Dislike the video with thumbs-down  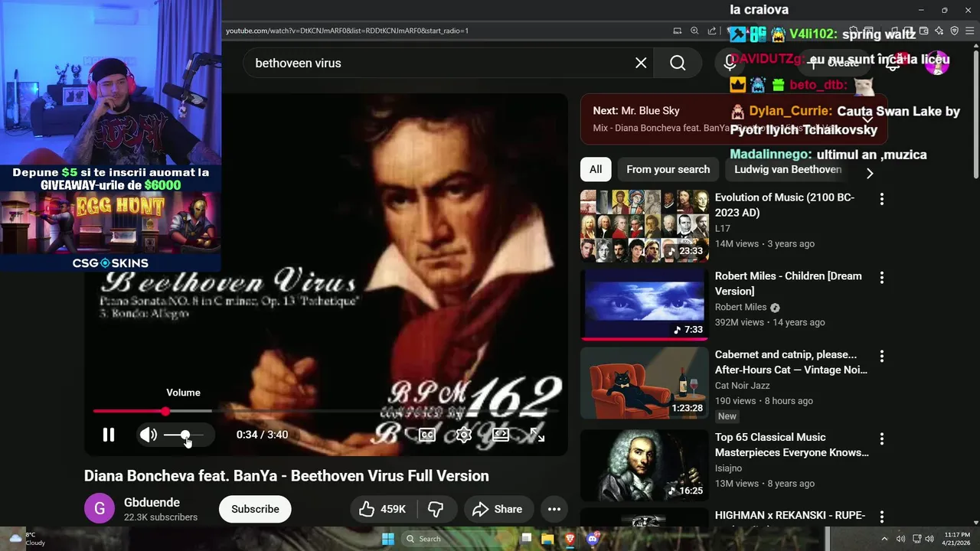(436, 509)
